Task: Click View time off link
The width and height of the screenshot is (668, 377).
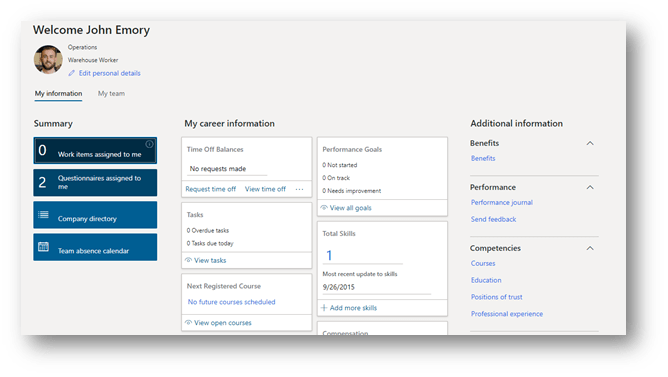Action: pos(265,189)
